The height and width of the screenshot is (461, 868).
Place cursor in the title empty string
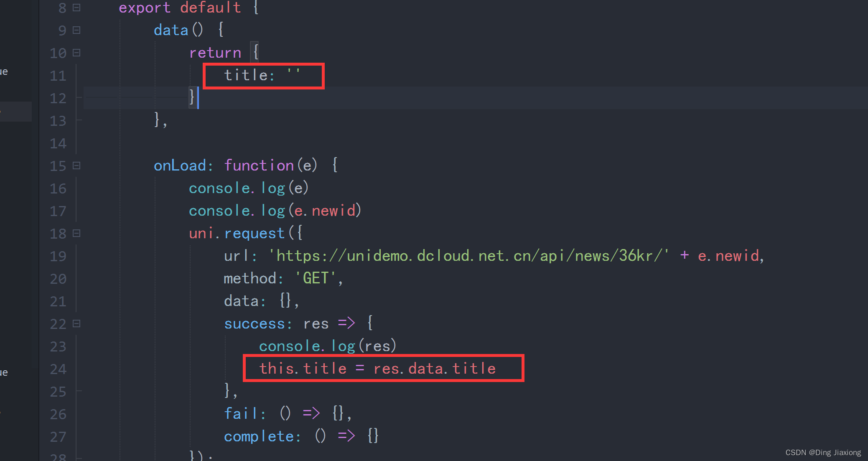[x=293, y=75]
